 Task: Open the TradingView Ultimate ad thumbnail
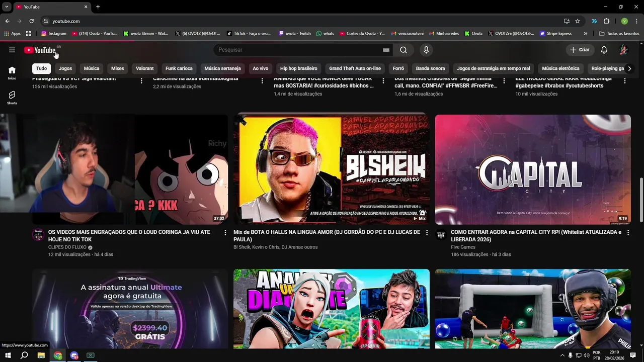[x=130, y=309]
